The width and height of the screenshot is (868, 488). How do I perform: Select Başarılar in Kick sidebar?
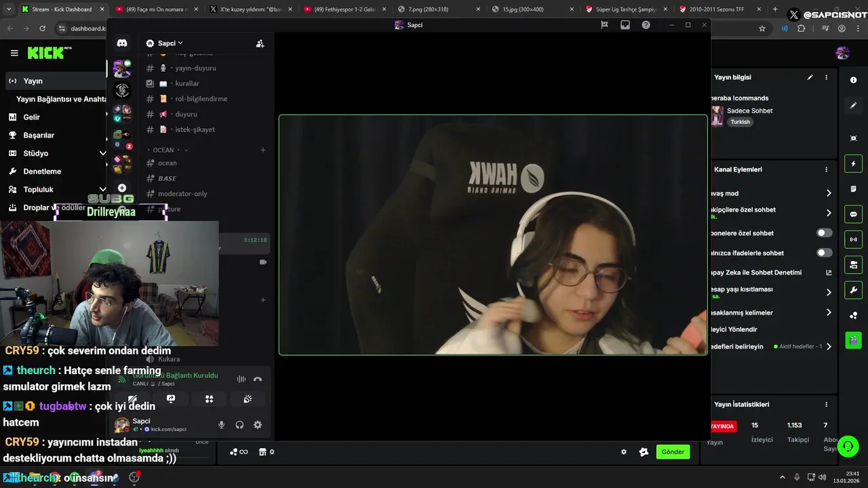(39, 135)
